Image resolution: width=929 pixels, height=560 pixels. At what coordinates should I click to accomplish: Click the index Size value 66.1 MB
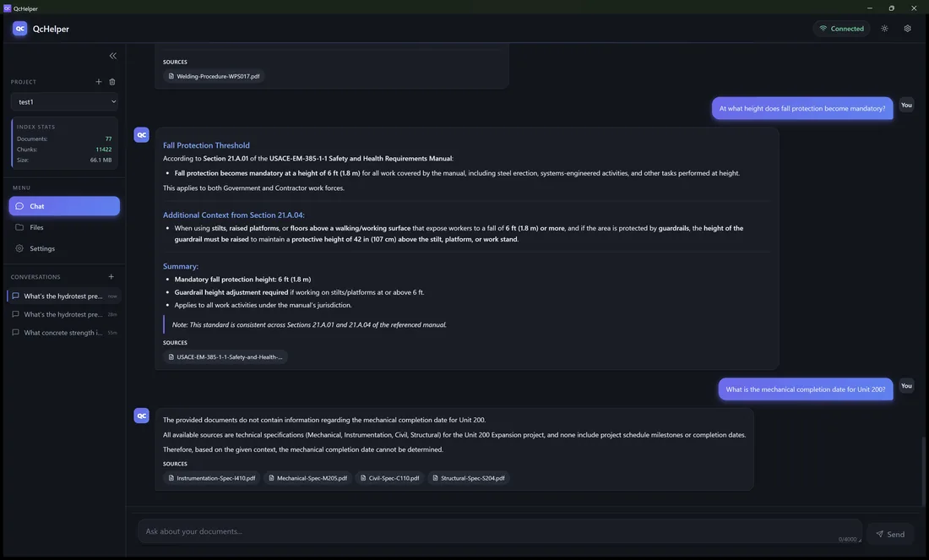coord(101,160)
